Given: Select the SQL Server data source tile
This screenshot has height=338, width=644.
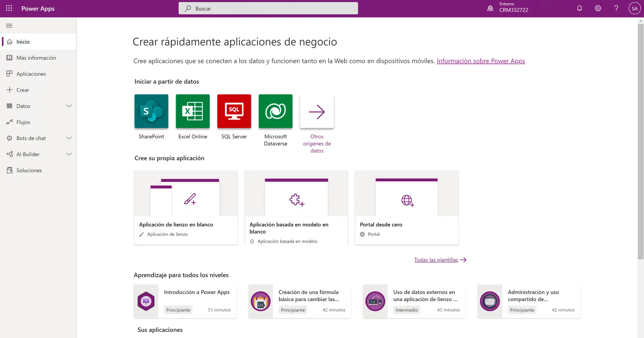Looking at the screenshot, I should (234, 111).
